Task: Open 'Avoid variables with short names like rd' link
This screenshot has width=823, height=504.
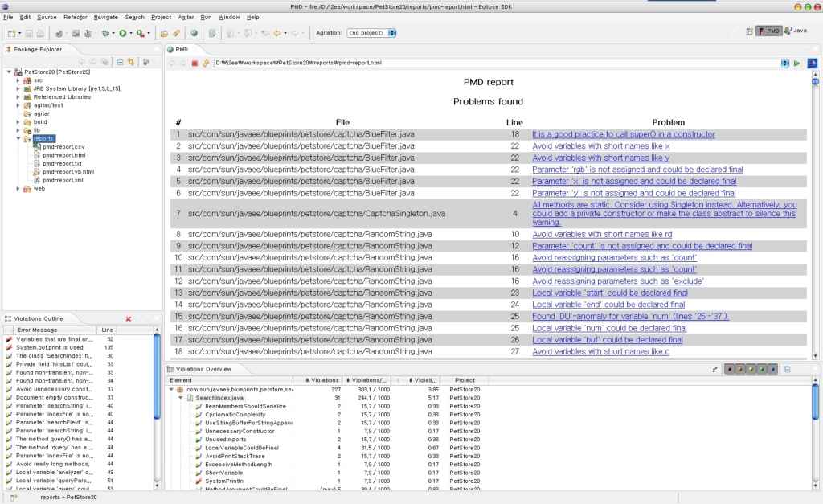Action: (602, 234)
